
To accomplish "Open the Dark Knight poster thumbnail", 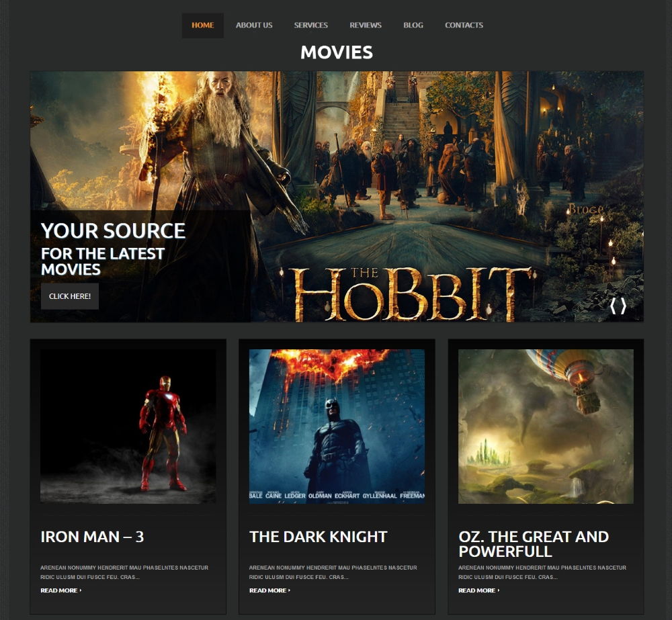I will coord(337,427).
